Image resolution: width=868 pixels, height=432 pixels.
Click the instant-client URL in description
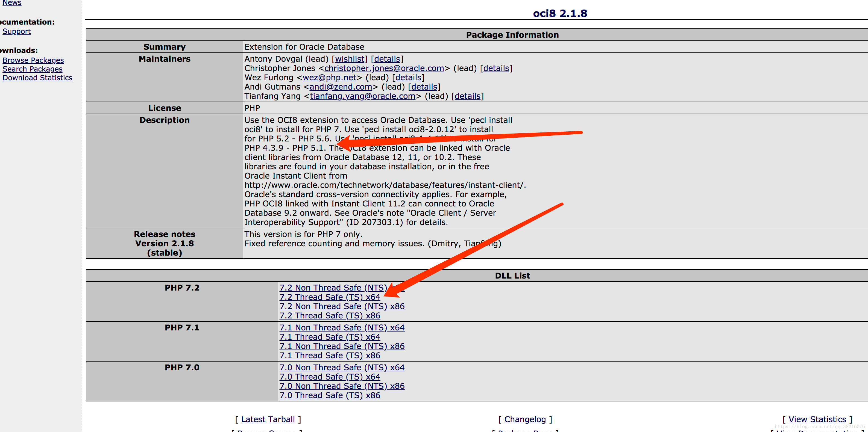tap(385, 185)
